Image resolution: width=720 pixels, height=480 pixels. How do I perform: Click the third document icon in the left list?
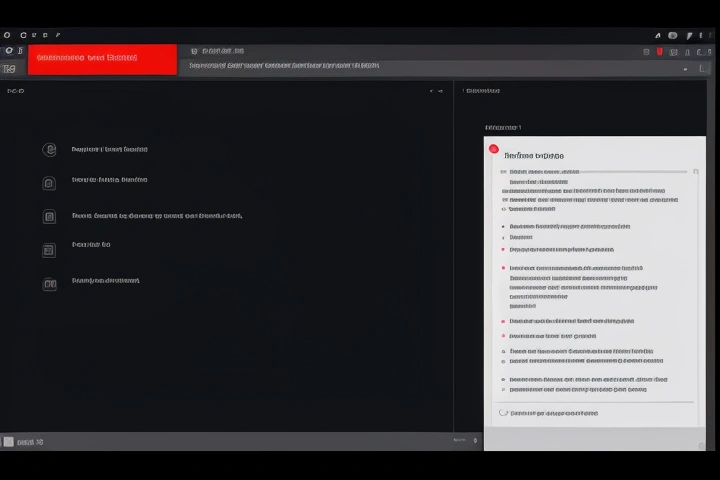(x=49, y=216)
